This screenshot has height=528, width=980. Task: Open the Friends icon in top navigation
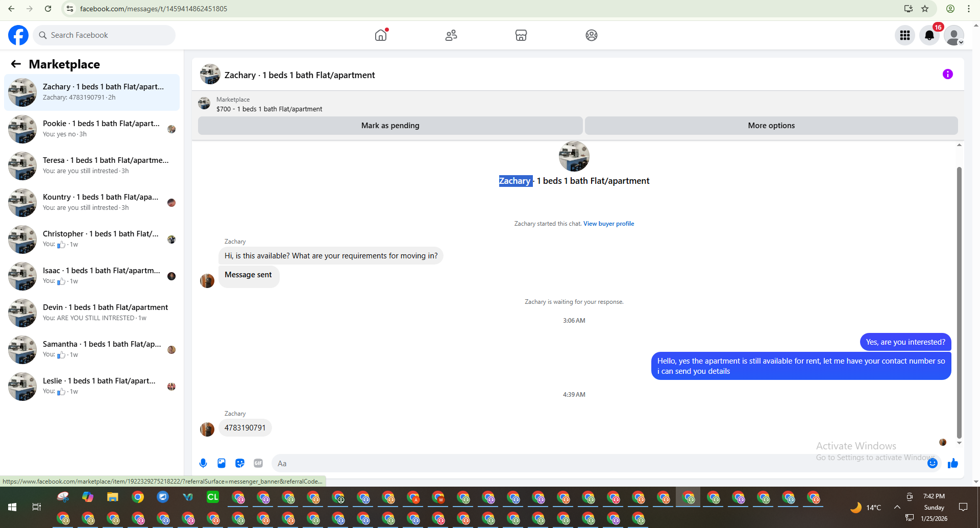451,35
